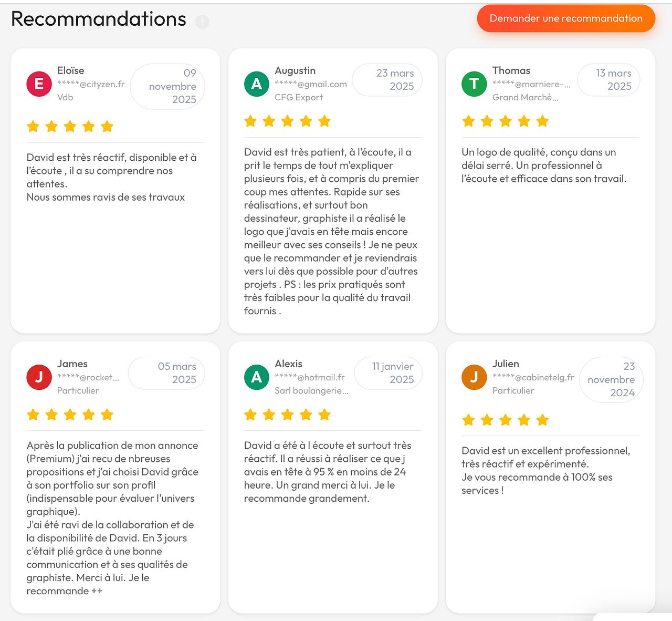672x621 pixels.
Task: Click the 11 janvier 2025 date badge
Action: click(x=388, y=373)
